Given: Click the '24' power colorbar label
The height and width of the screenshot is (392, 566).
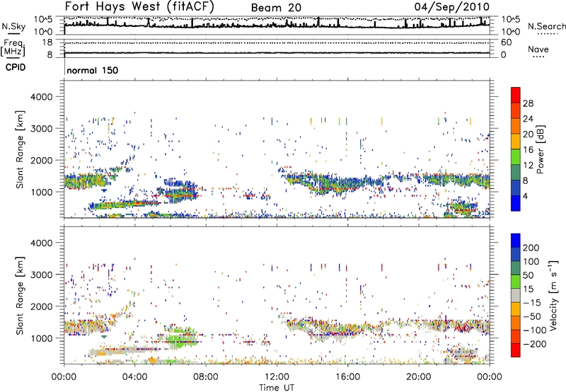Looking at the screenshot, I should coord(528,119).
